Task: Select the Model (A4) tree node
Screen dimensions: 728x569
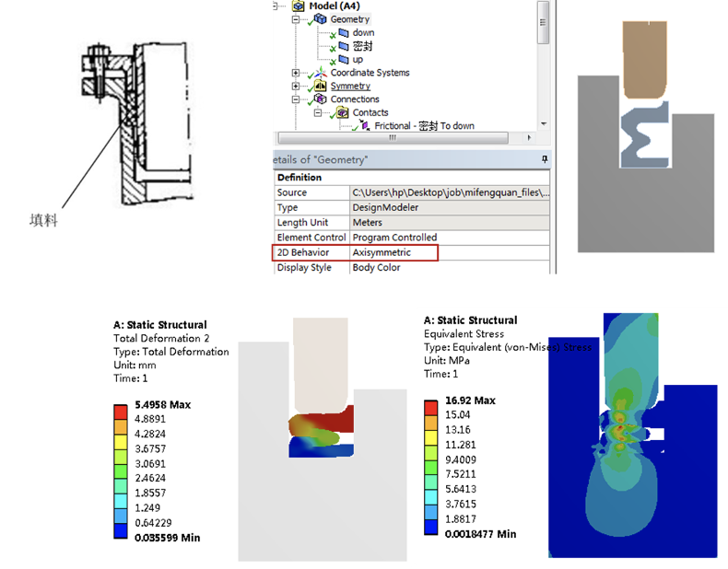Action: point(334,6)
